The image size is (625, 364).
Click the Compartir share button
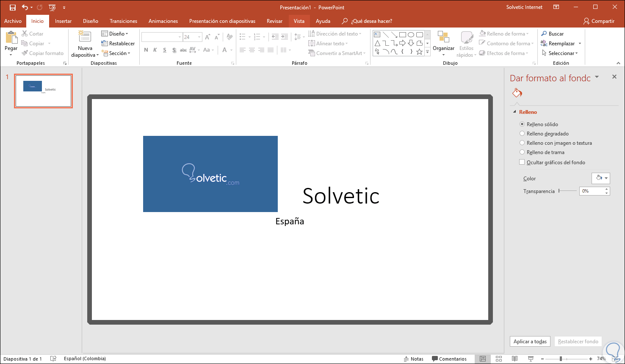[x=599, y=21]
